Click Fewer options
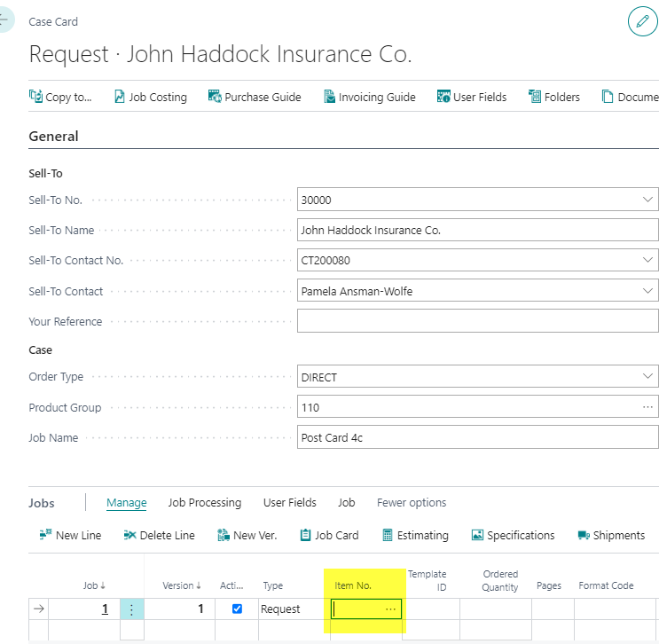Image resolution: width=659 pixels, height=644 pixels. 412,502
